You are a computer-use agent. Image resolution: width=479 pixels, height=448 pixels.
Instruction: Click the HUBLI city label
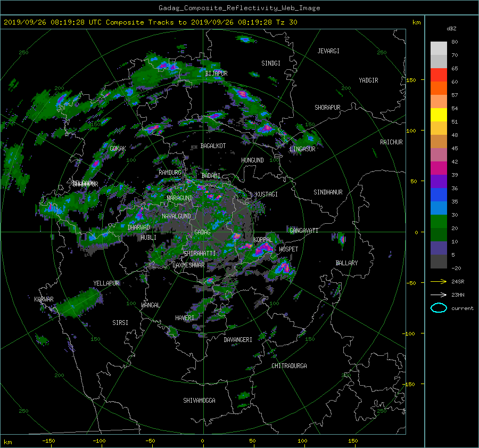click(x=148, y=237)
